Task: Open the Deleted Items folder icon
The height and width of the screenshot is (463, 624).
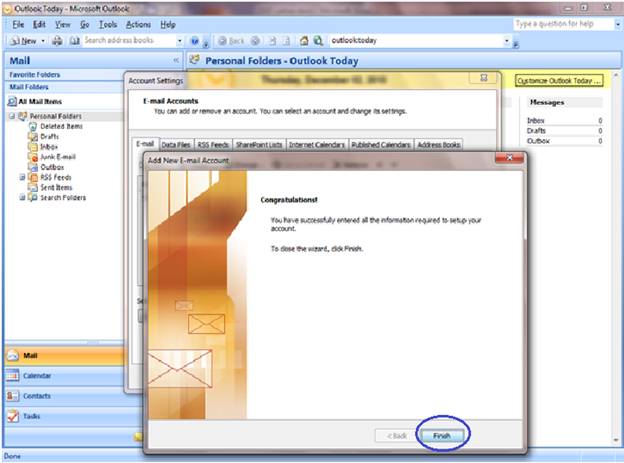Action: [33, 127]
